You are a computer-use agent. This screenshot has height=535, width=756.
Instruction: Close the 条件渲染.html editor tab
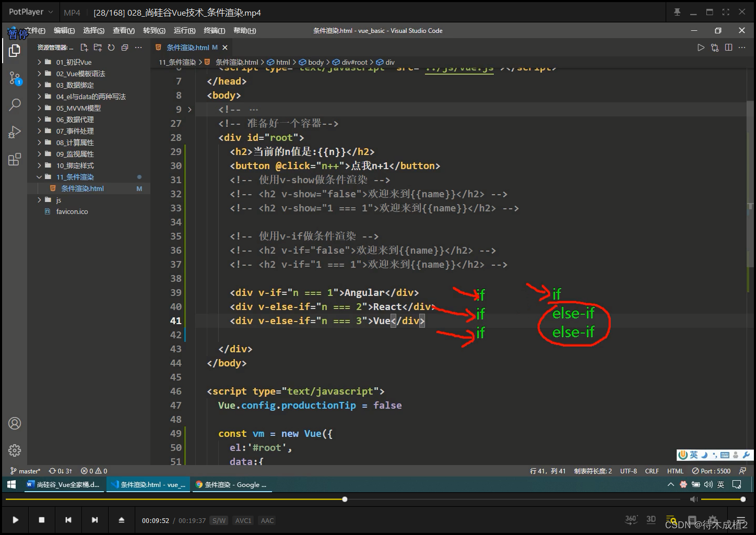tap(225, 47)
